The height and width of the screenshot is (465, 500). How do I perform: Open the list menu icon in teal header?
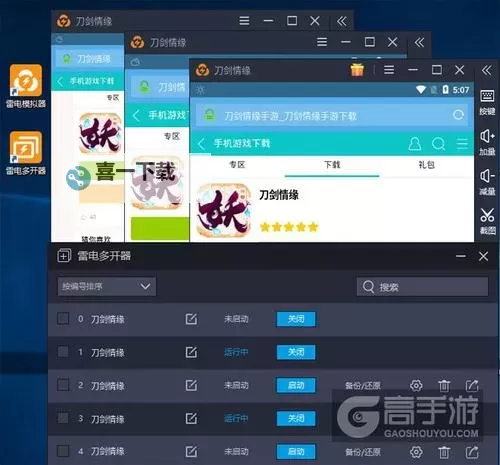click(462, 144)
